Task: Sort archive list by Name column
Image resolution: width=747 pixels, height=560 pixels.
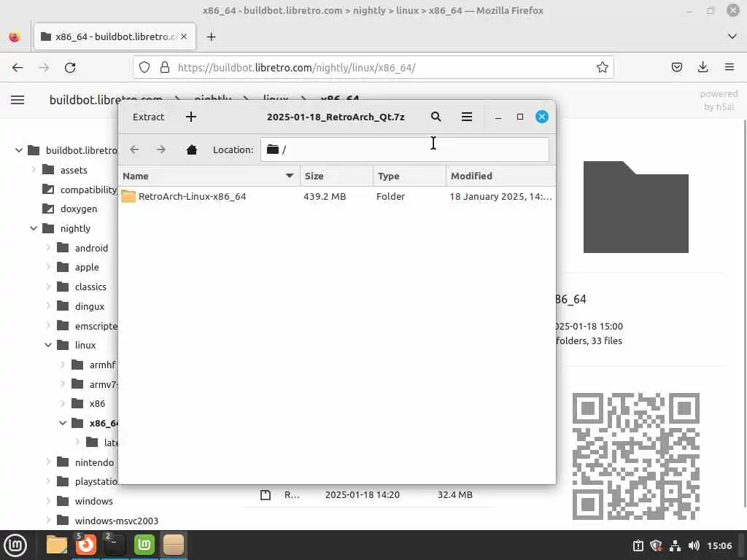Action: tap(209, 176)
